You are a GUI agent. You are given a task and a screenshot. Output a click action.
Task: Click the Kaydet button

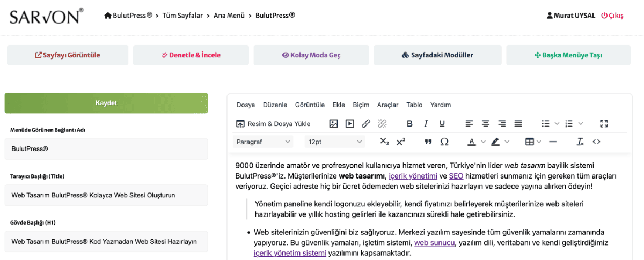(x=106, y=103)
